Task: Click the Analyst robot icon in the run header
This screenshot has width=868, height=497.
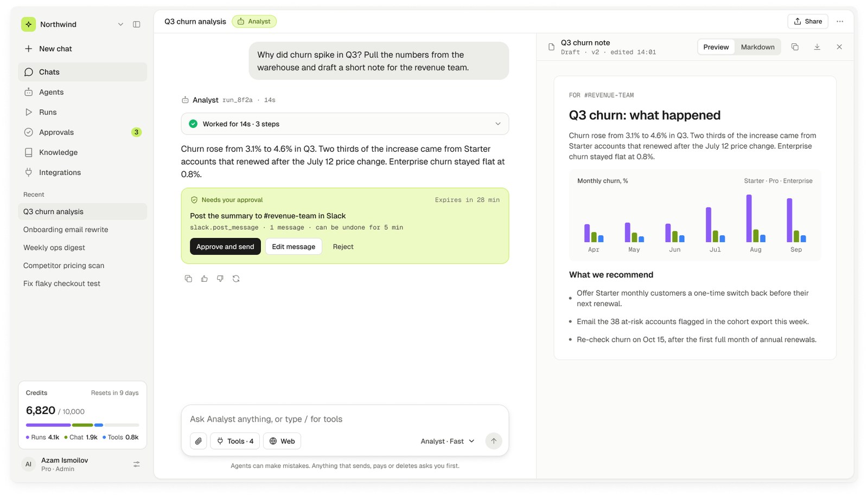Action: 185,100
